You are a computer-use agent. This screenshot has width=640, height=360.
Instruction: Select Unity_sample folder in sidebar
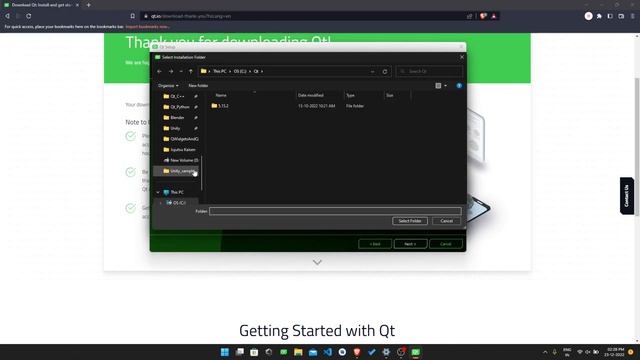click(176, 171)
